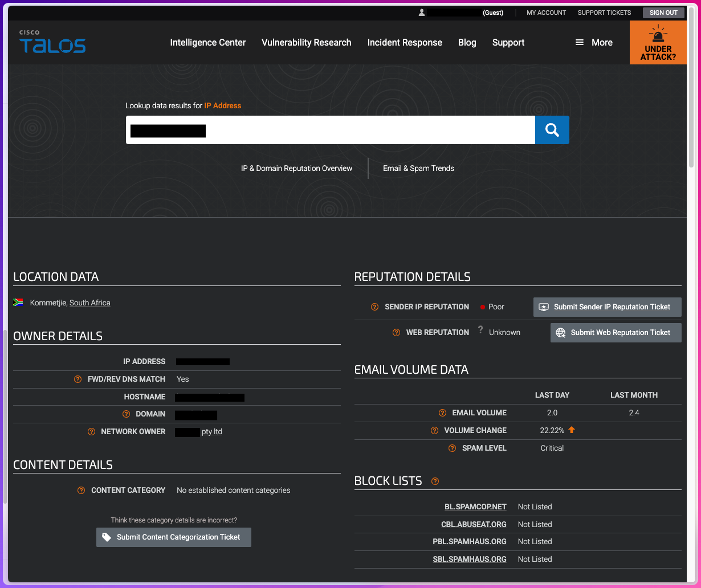Open South Africa location link
Image resolution: width=701 pixels, height=588 pixels.
pyautogui.click(x=90, y=303)
